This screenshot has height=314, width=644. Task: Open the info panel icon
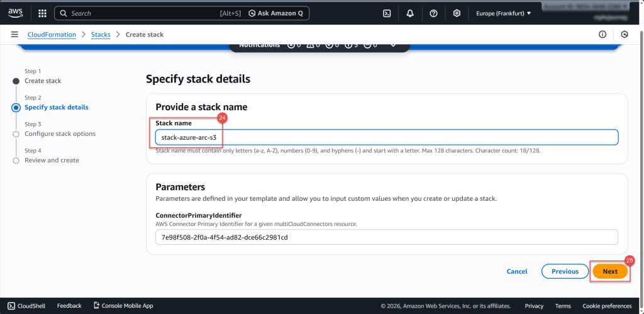tap(602, 35)
